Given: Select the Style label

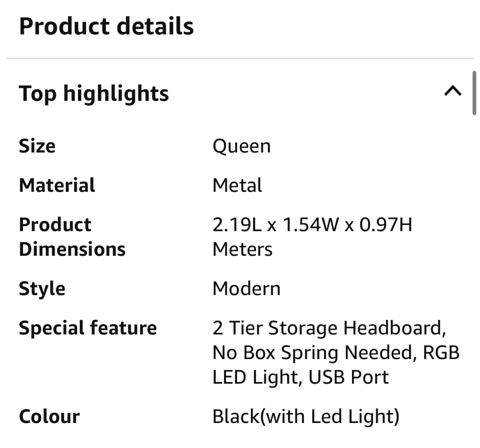Looking at the screenshot, I should tap(42, 288).
